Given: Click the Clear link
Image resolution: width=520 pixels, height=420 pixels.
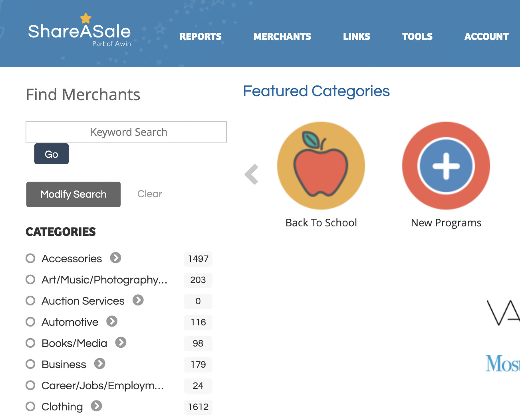Looking at the screenshot, I should pos(149,194).
